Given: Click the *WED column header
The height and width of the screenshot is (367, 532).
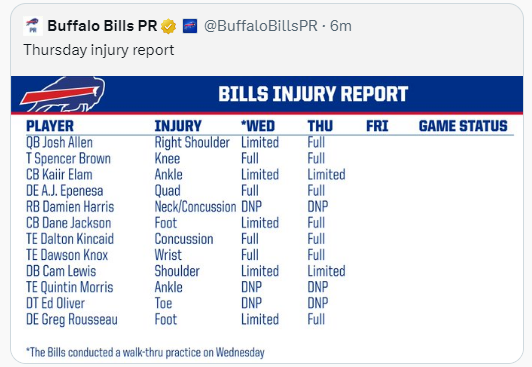Looking at the screenshot, I should pos(258,126).
